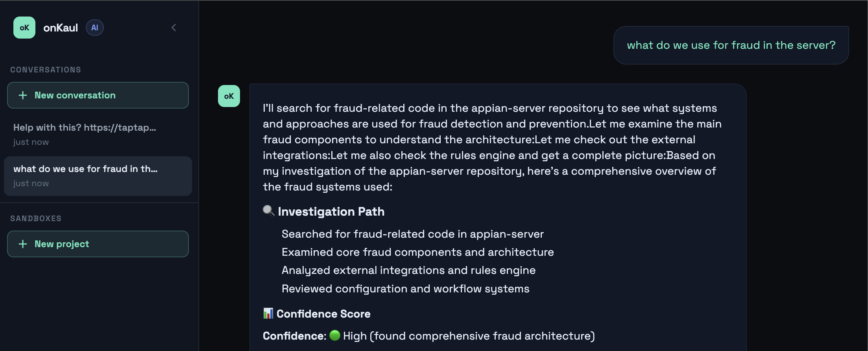Click the plus icon beside New project
868x351 pixels.
(x=23, y=244)
